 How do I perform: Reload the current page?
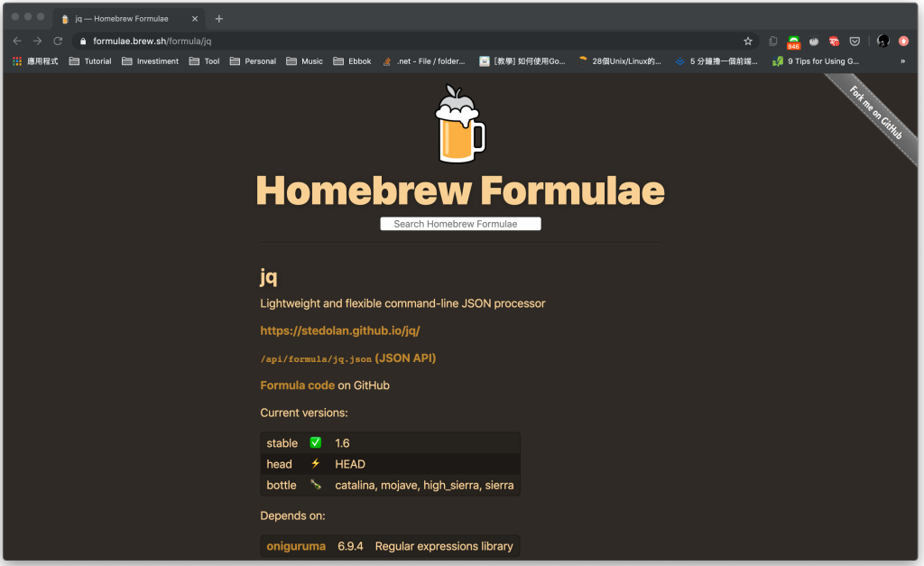[x=58, y=41]
